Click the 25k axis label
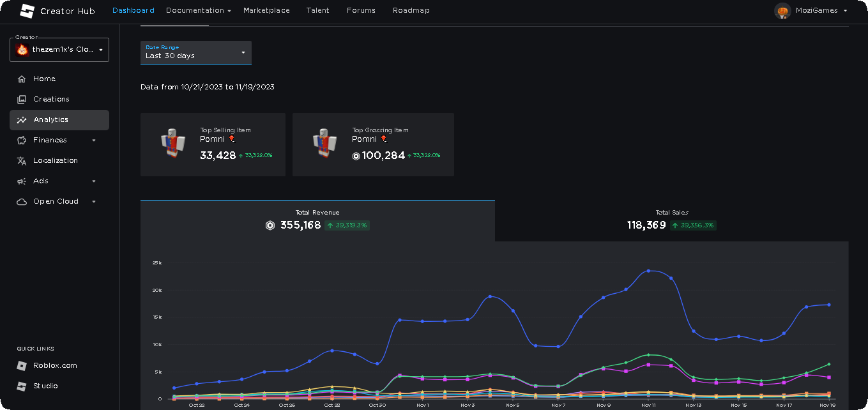The image size is (868, 410). click(x=156, y=262)
